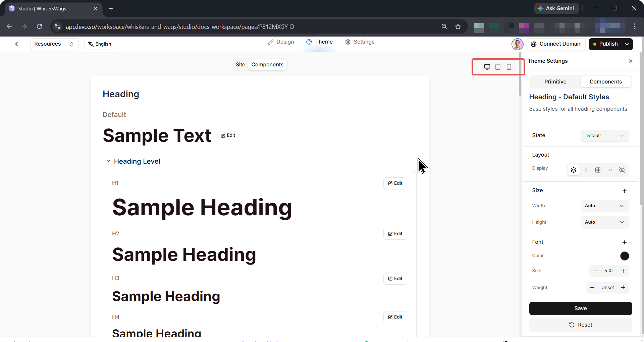Switch to mobile preview device icon

pyautogui.click(x=509, y=67)
